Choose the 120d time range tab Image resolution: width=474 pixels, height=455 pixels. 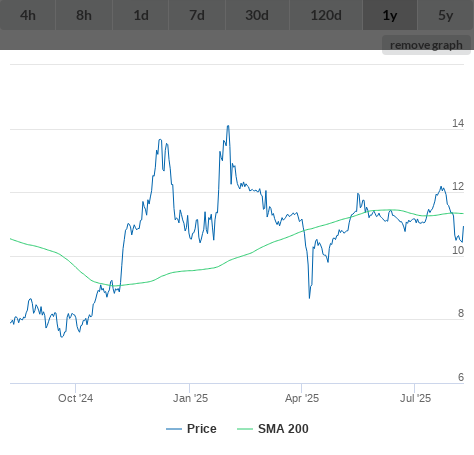click(326, 15)
